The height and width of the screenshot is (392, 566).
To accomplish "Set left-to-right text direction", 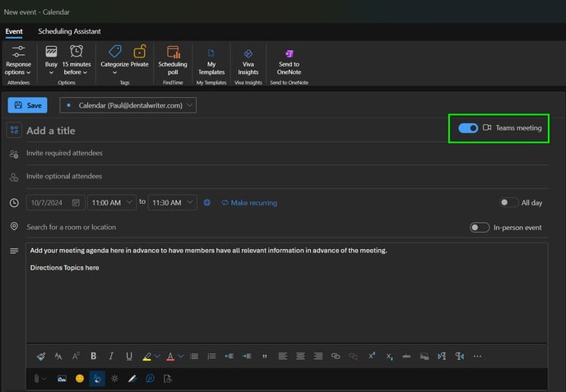I will 442,357.
